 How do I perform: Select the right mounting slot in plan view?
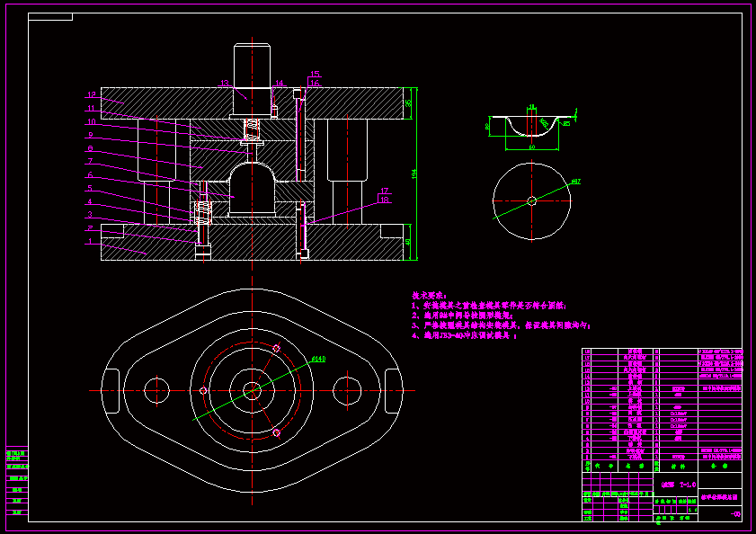(x=393, y=391)
